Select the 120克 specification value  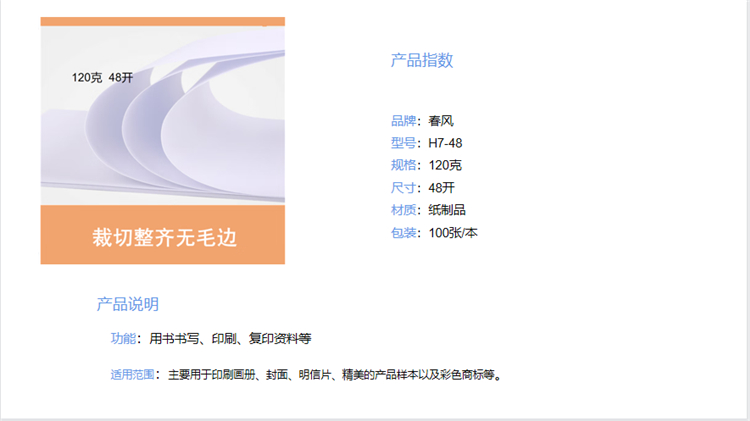tap(445, 165)
